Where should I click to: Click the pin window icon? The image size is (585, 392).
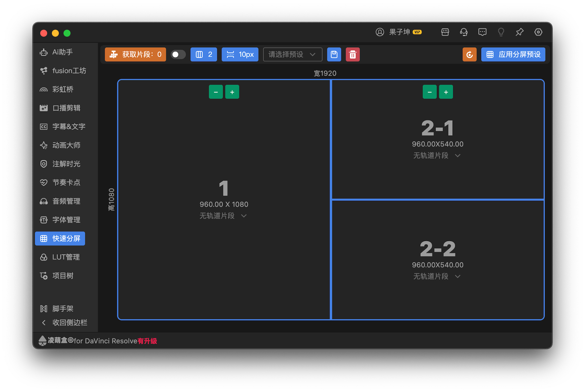pos(519,32)
